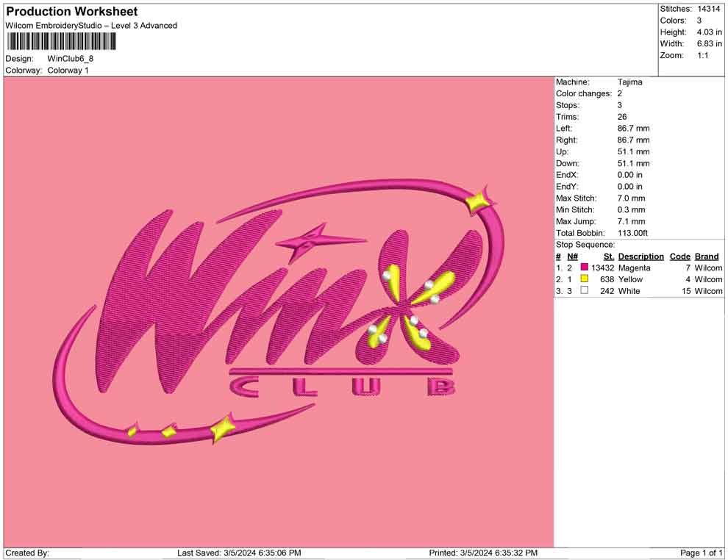Click the Height value '4.03 in'
This screenshot has width=728, height=560.
click(709, 32)
